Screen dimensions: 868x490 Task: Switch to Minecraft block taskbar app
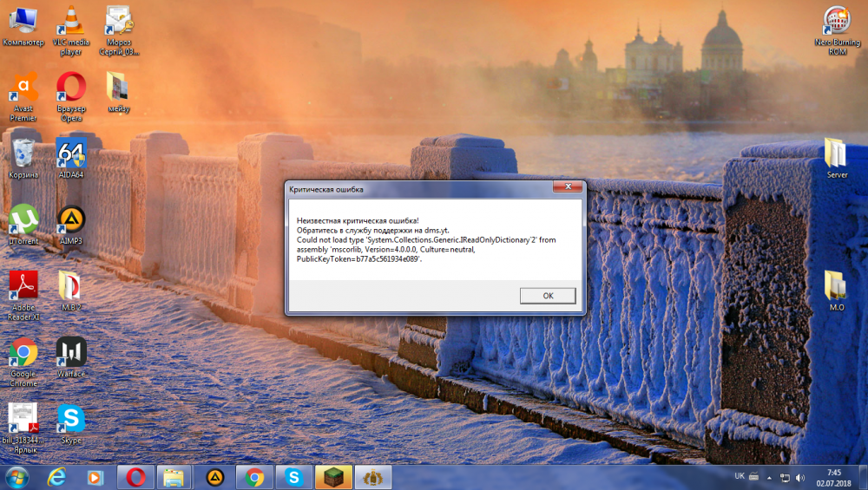(333, 476)
